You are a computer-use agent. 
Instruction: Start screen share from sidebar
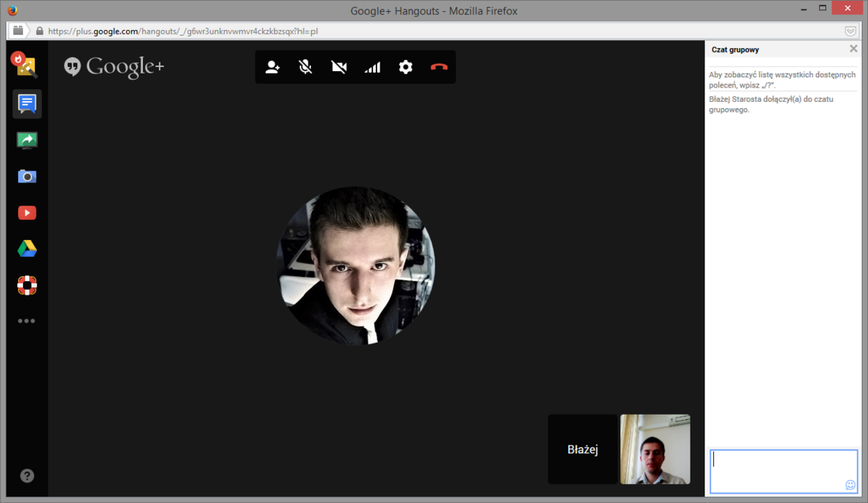point(27,140)
